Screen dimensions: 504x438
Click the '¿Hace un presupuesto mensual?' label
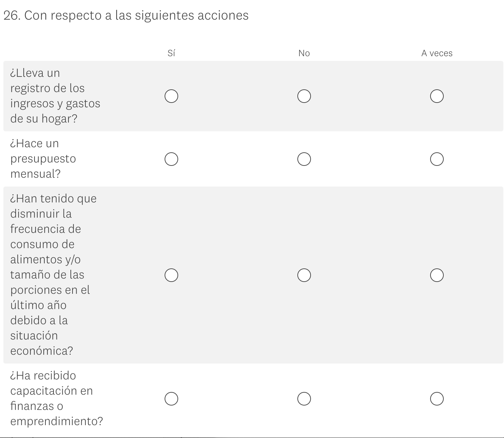coord(43,158)
